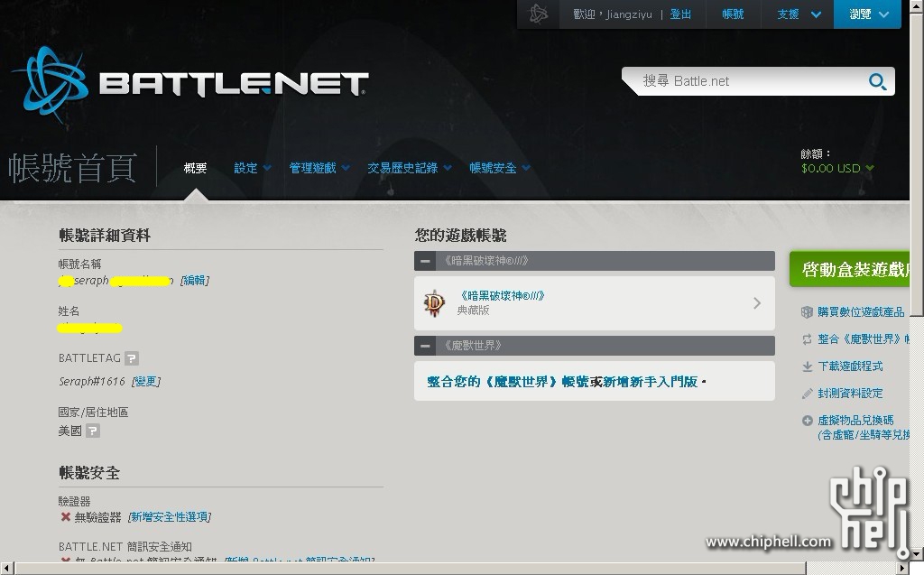
Task: Click the search magnifier icon
Action: click(x=877, y=81)
